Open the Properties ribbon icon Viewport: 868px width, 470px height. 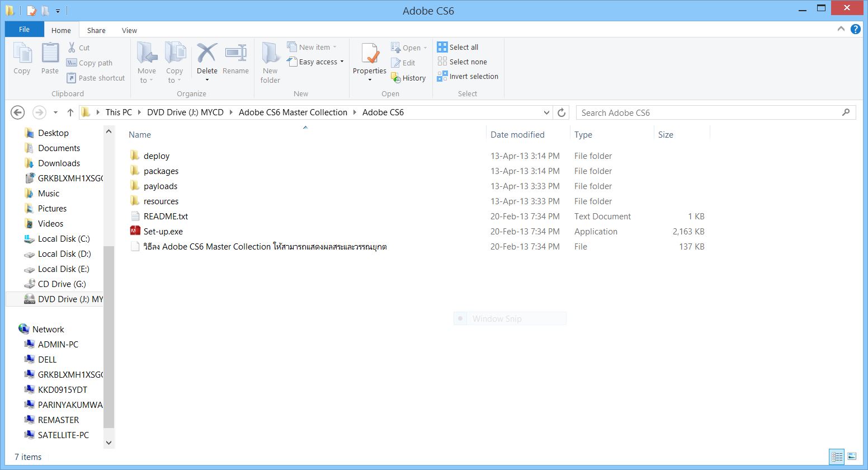click(370, 53)
